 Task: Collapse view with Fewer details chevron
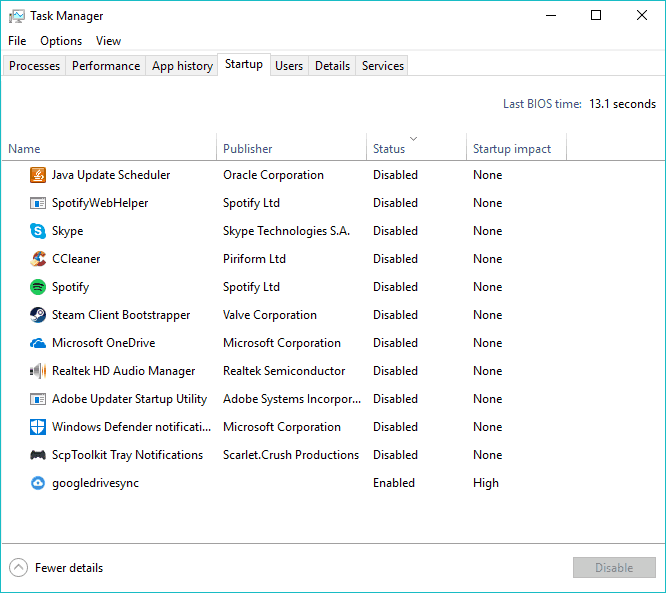[x=18, y=568]
